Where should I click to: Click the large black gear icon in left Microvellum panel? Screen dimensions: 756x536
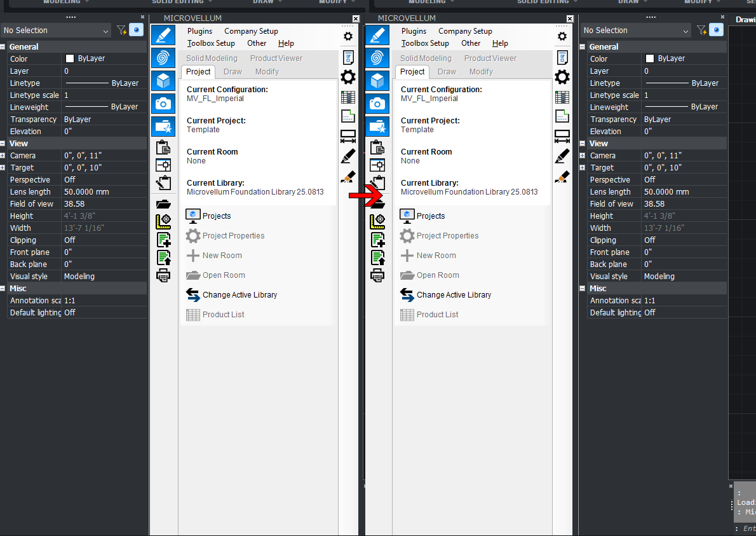click(348, 78)
